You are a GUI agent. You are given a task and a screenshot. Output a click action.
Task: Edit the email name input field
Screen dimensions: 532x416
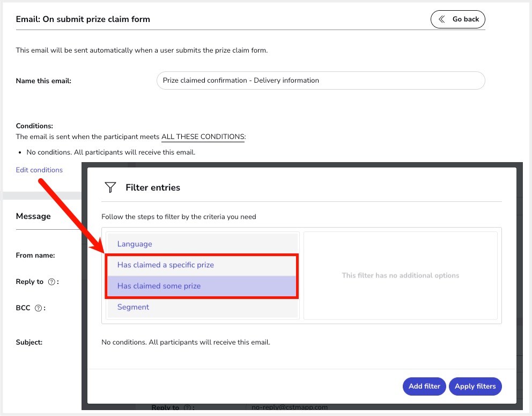pos(320,81)
